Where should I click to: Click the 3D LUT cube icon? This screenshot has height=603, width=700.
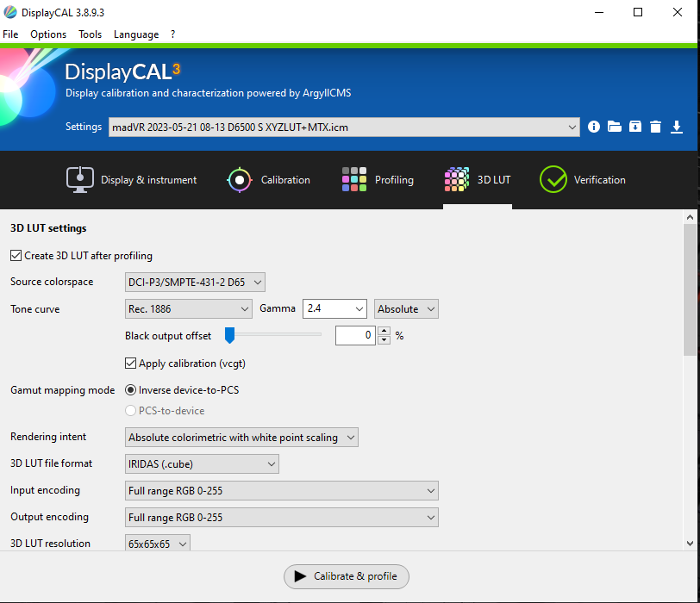click(457, 179)
